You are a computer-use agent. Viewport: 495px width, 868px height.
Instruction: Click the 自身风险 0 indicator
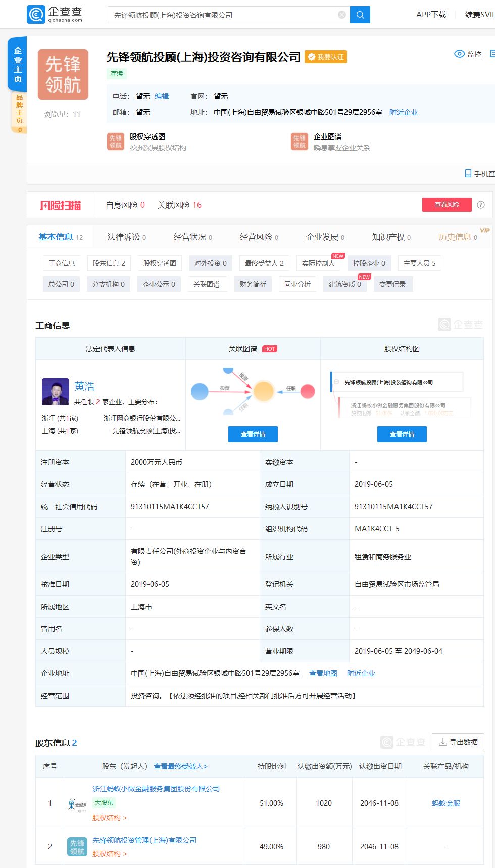(x=125, y=205)
